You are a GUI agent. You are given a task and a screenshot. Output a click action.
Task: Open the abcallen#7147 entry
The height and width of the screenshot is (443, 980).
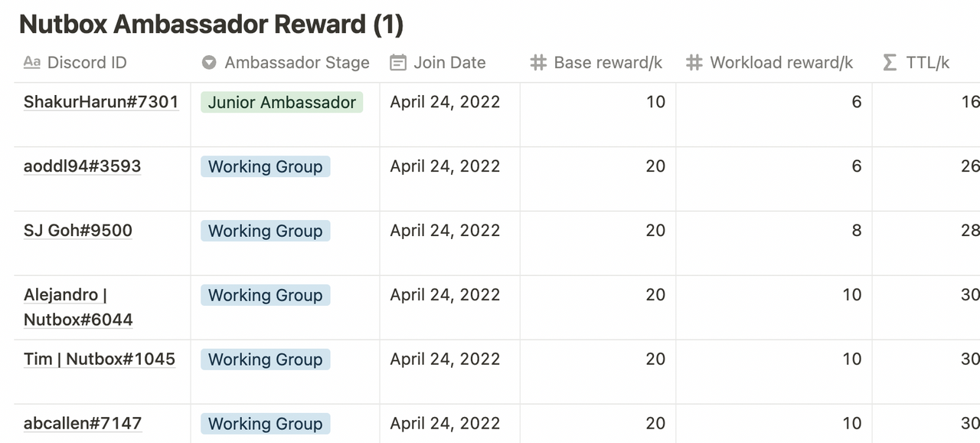pyautogui.click(x=83, y=423)
